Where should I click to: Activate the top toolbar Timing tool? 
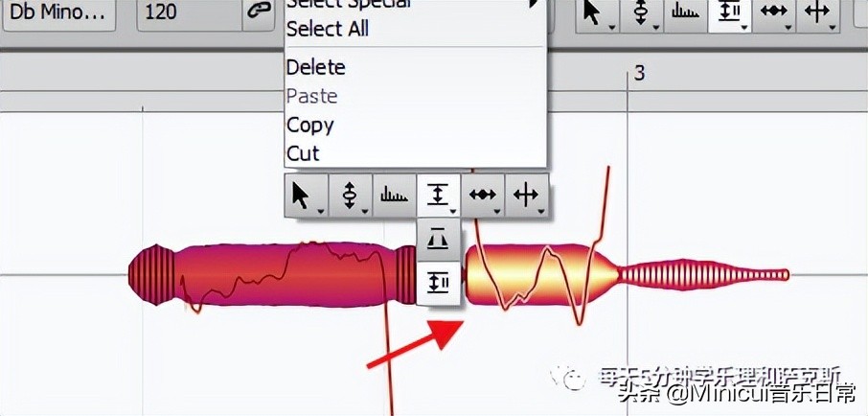tap(774, 12)
